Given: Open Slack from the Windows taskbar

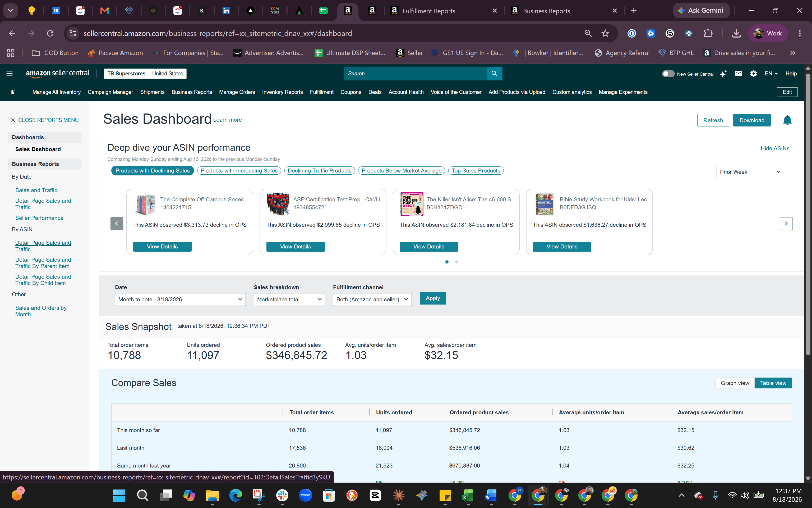Looking at the screenshot, I should point(282,495).
